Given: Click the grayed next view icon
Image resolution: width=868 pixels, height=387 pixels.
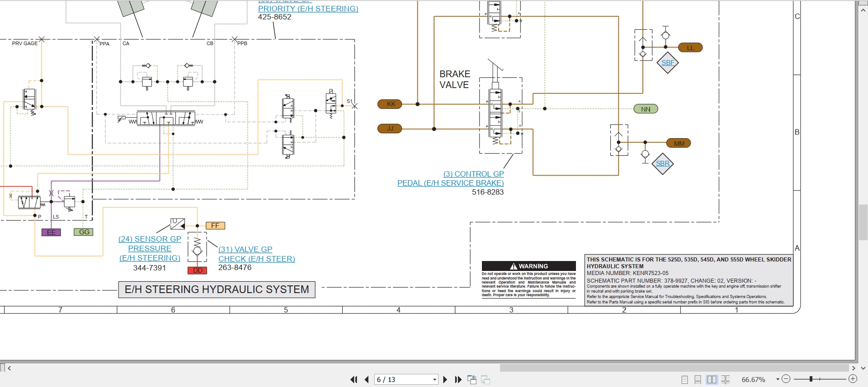Looking at the screenshot, I should 486,380.
